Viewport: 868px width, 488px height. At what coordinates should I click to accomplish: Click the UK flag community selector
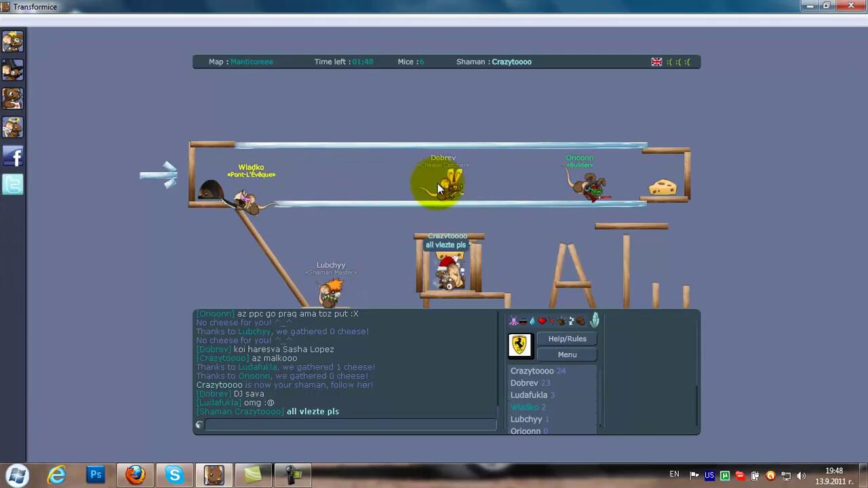coord(656,62)
